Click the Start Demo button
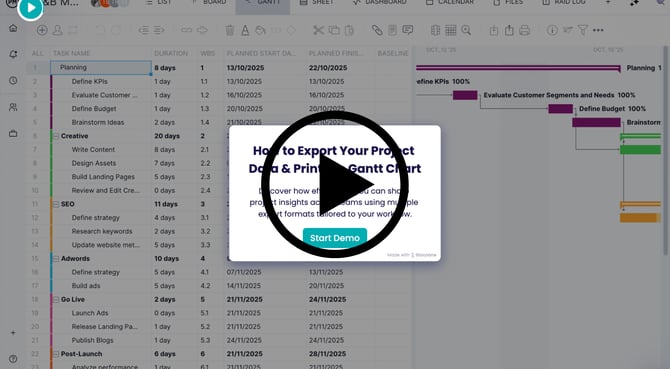Image resolution: width=670 pixels, height=369 pixels. [335, 238]
